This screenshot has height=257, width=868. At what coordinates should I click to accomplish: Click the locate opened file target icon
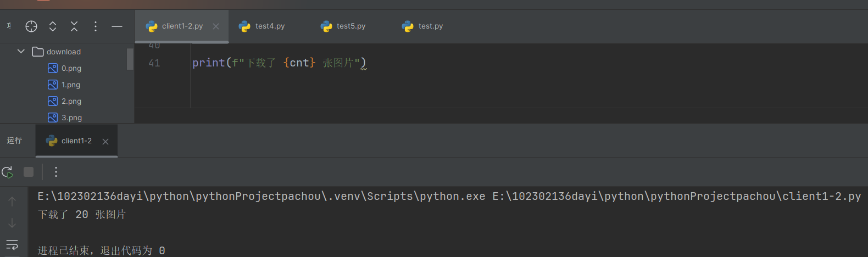click(31, 26)
